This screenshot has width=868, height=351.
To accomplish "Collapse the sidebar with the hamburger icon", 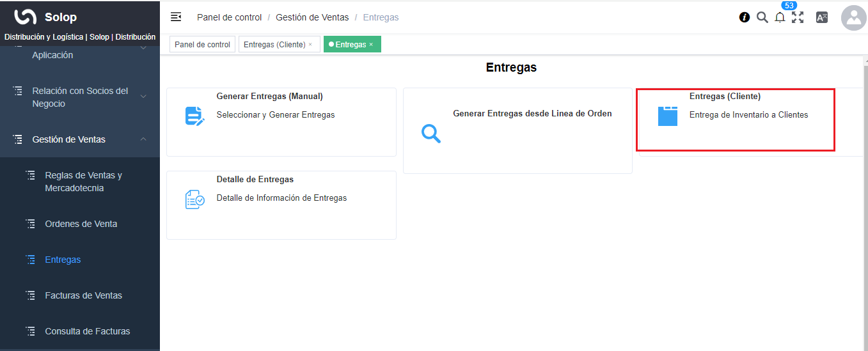I will coord(176,17).
